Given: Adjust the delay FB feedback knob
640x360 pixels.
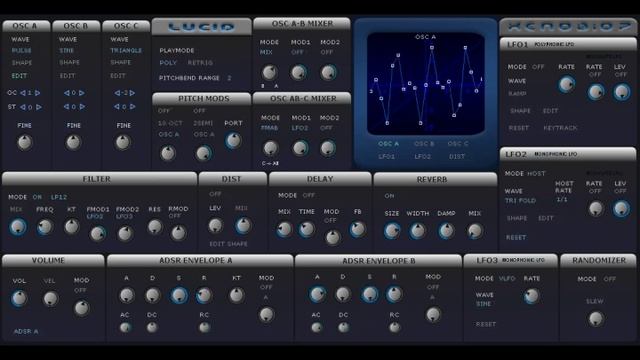Looking at the screenshot, I should click(358, 229).
